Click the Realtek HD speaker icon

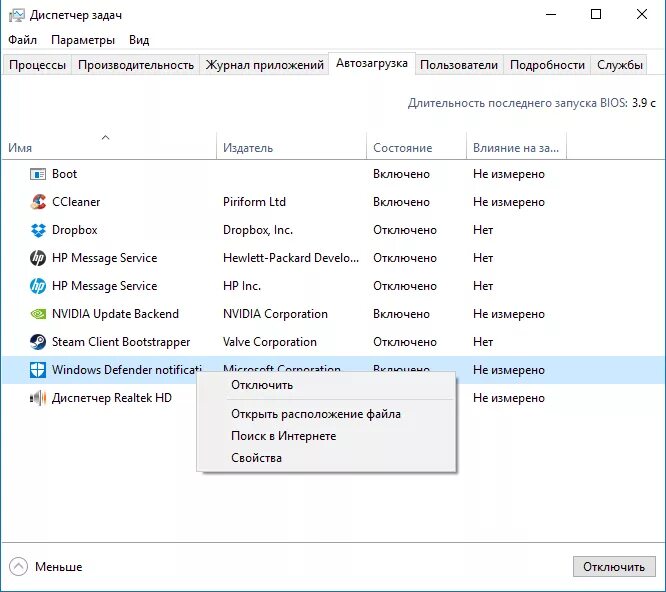[x=38, y=398]
